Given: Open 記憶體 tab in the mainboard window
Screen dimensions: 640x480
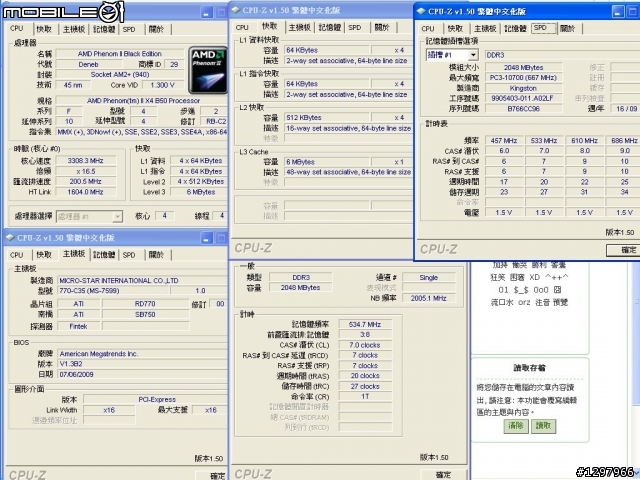Looking at the screenshot, I should coord(104,255).
